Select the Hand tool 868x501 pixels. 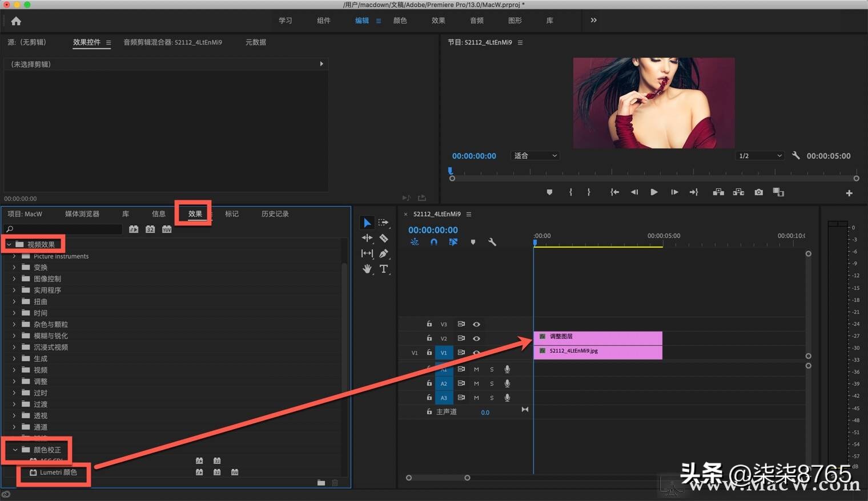coord(367,269)
